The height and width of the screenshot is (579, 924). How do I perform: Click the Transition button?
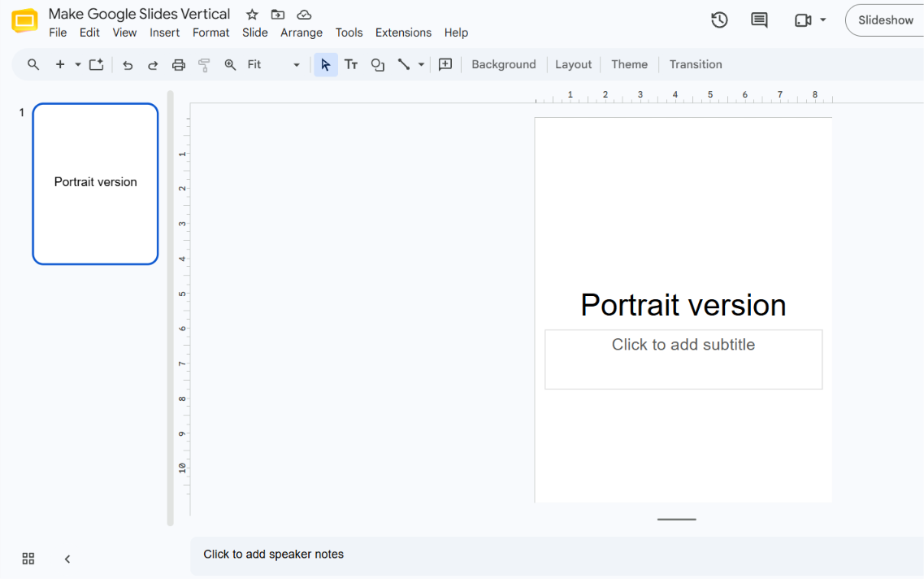[696, 64]
